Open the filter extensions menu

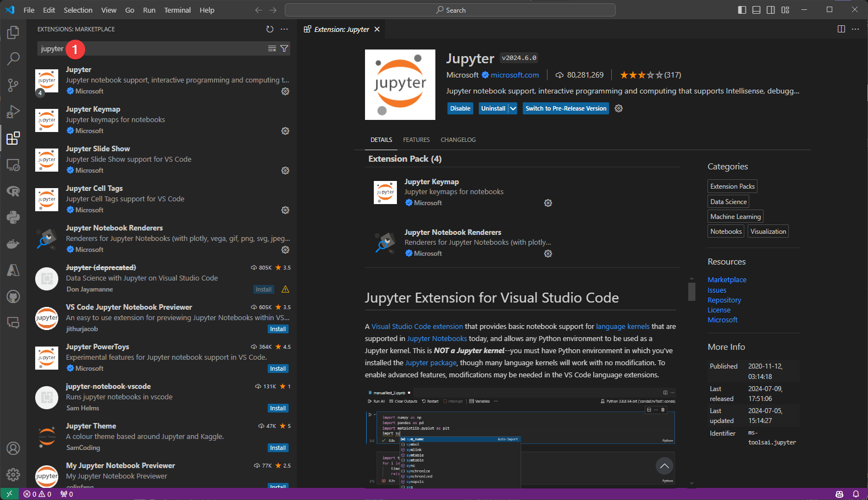(x=284, y=49)
